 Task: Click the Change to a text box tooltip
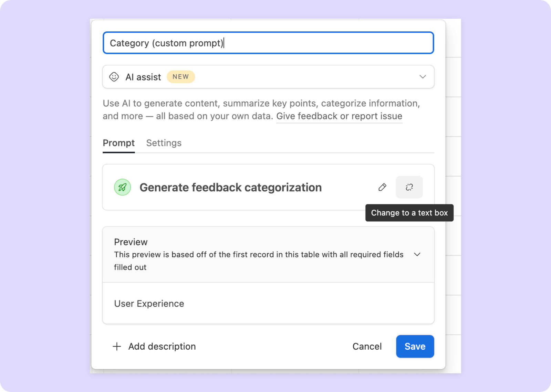(x=409, y=213)
